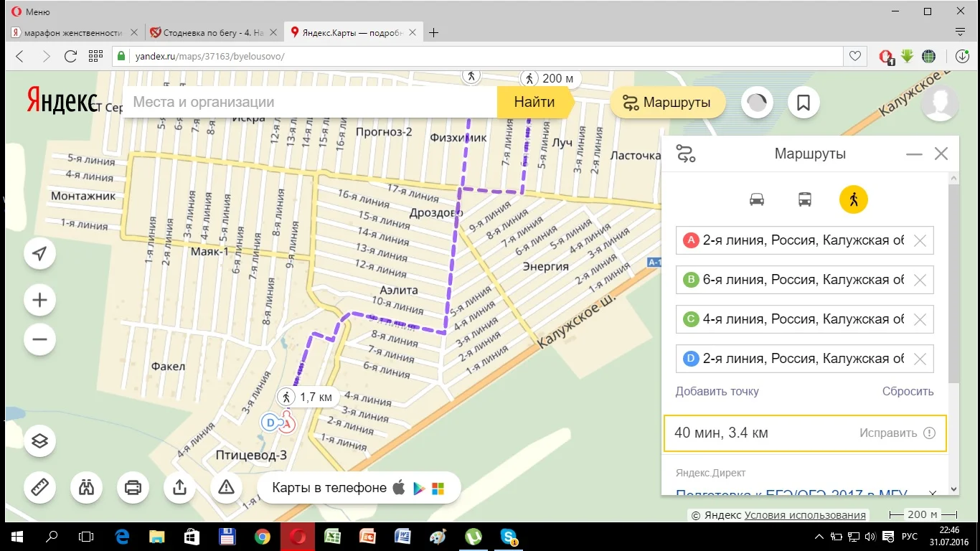
Task: Collapse the Маршруты panel
Action: coord(914,154)
